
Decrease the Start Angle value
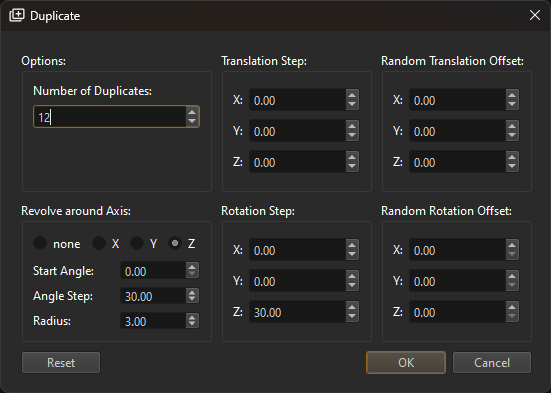click(192, 274)
